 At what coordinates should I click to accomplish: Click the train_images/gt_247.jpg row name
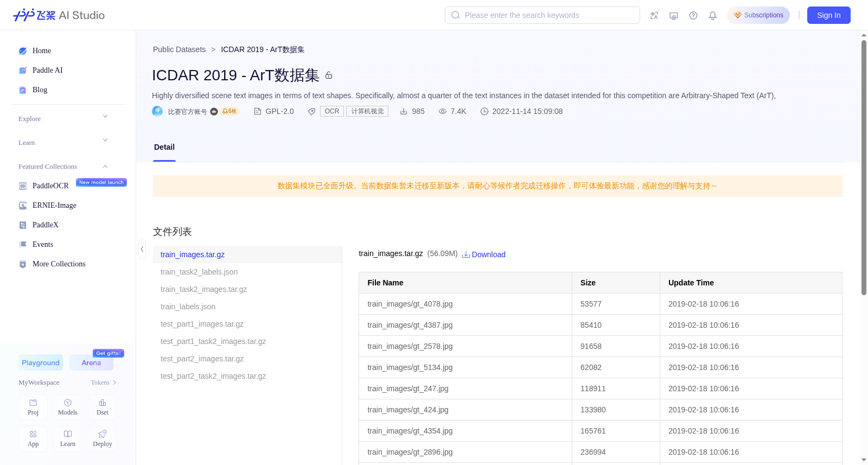[x=408, y=388]
